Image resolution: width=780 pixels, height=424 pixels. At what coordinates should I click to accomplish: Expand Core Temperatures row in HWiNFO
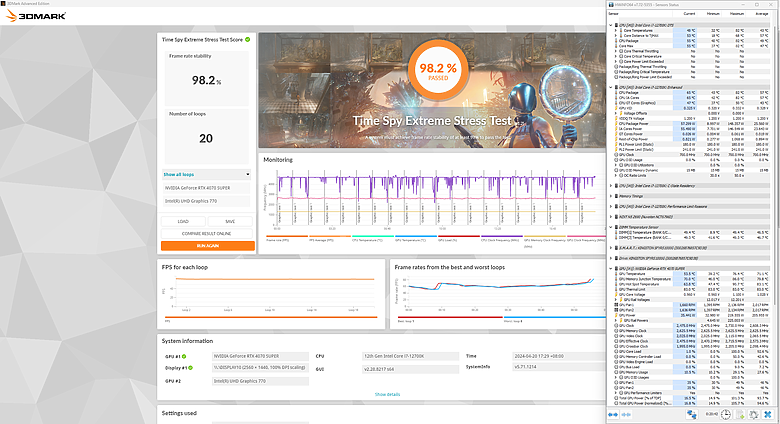pyautogui.click(x=616, y=30)
